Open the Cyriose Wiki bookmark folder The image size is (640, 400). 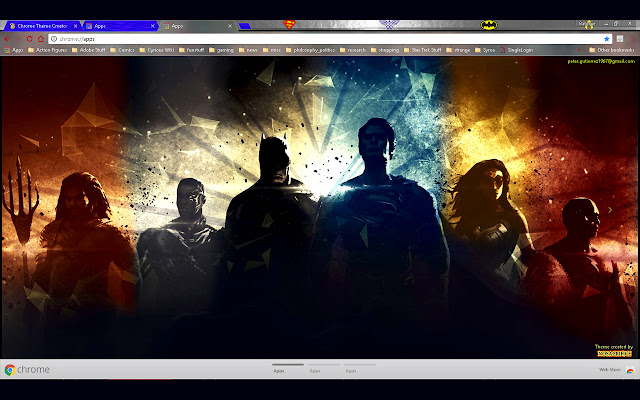pos(157,50)
